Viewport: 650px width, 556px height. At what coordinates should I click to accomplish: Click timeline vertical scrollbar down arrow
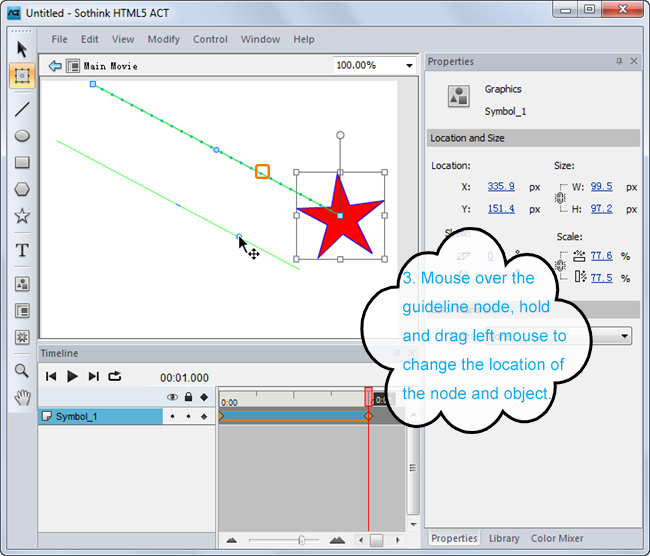pyautogui.click(x=413, y=524)
